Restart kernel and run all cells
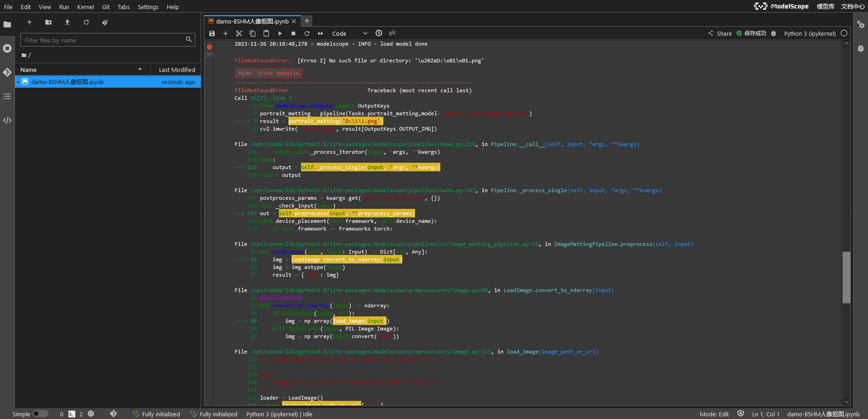The height and width of the screenshot is (419, 868). pyautogui.click(x=321, y=33)
